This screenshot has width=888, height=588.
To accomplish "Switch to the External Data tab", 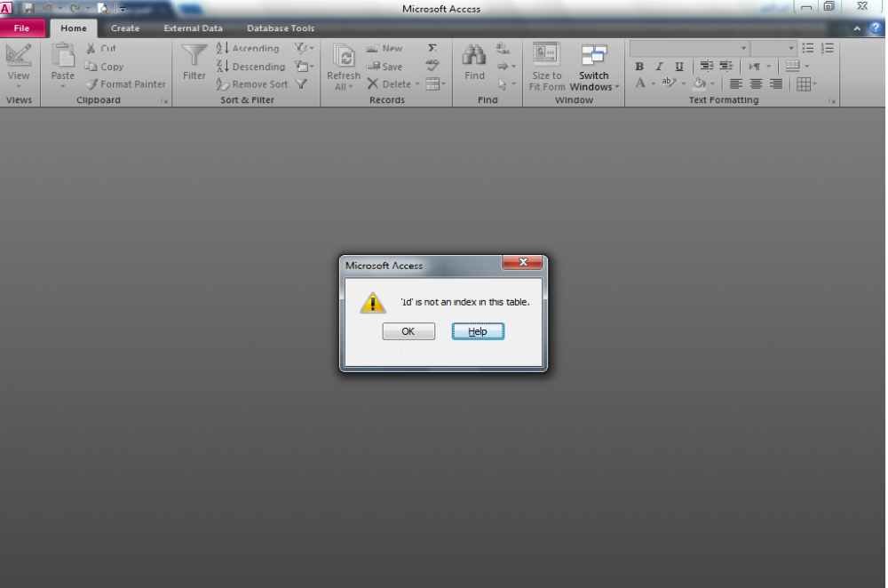I will pos(193,28).
